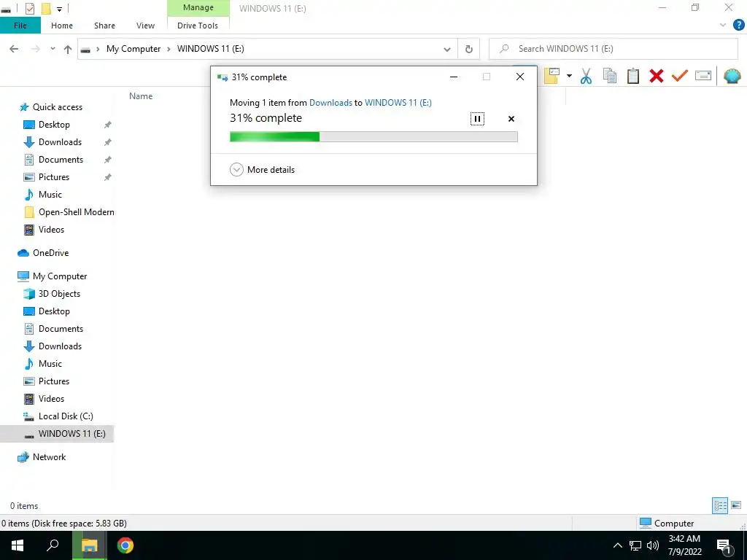Switch to Details view in status bar
747x560 pixels.
(x=720, y=505)
